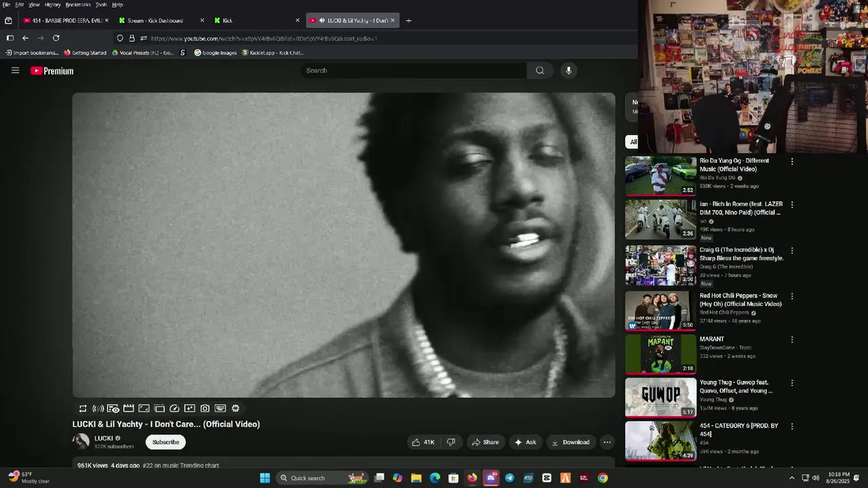The height and width of the screenshot is (488, 868).
Task: Toggle the Firefox sidebar button
Action: (9, 38)
